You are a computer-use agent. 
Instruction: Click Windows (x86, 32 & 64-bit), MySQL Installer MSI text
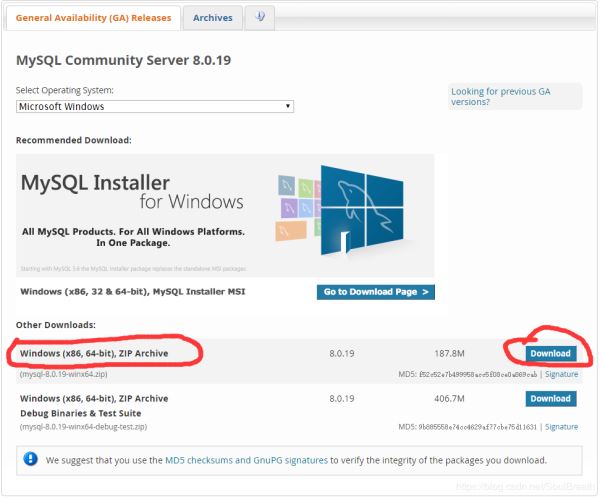click(133, 292)
